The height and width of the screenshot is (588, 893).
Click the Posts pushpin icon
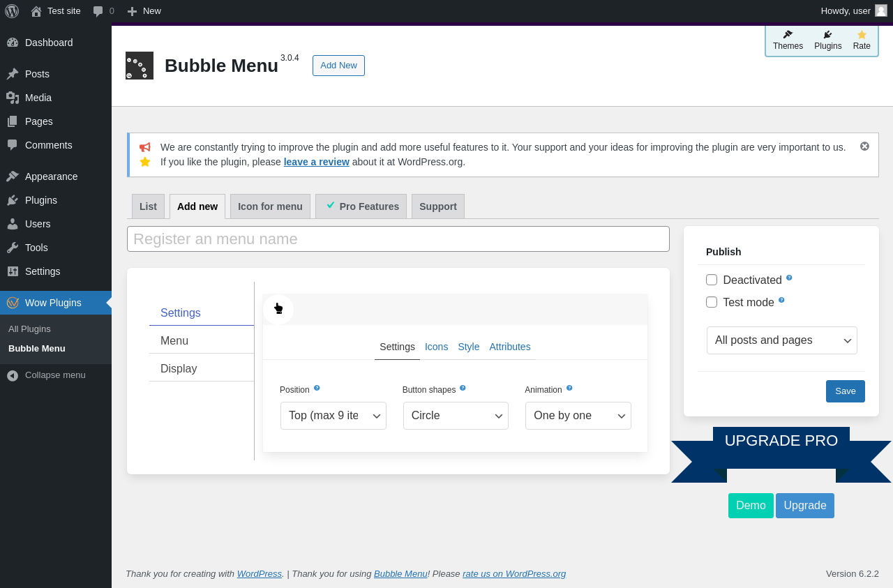point(13,74)
